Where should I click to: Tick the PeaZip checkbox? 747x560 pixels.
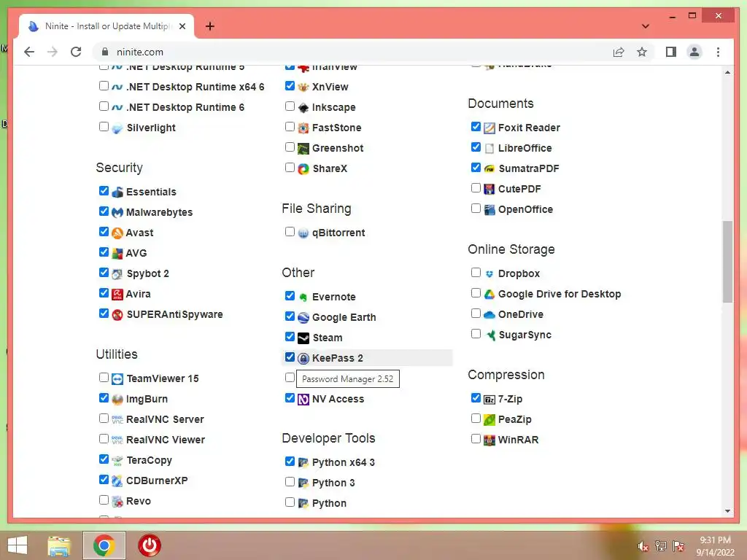pos(476,419)
